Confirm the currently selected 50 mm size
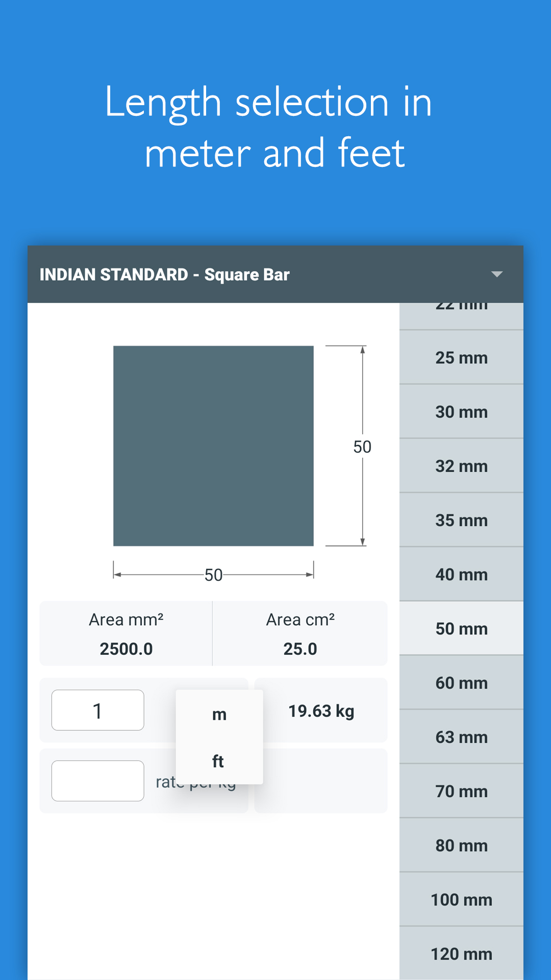The image size is (551, 980). (461, 628)
